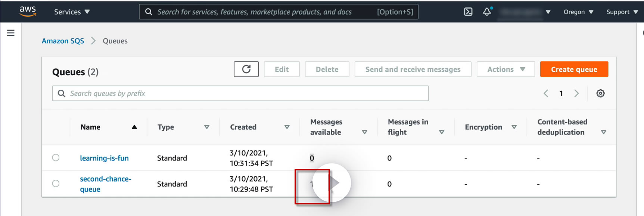Refresh the queues list
Viewport: 644px width, 216px height.
point(246,69)
